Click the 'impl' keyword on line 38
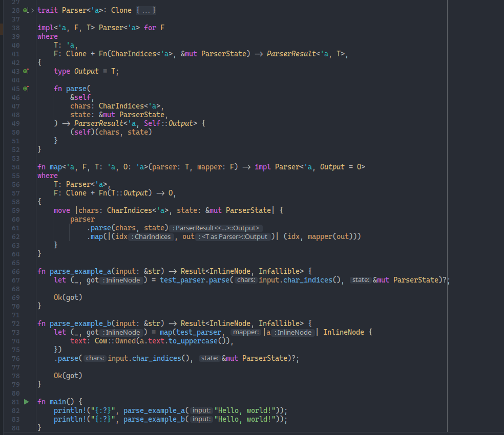This screenshot has width=504, height=435. coord(45,28)
